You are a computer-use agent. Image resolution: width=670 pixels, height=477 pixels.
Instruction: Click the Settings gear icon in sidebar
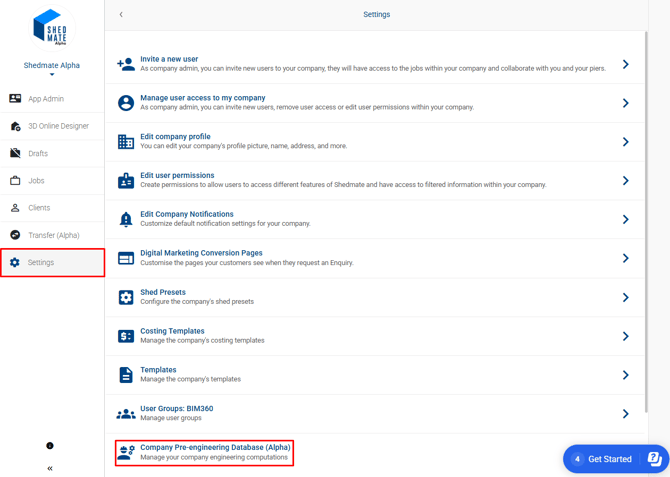tap(15, 262)
